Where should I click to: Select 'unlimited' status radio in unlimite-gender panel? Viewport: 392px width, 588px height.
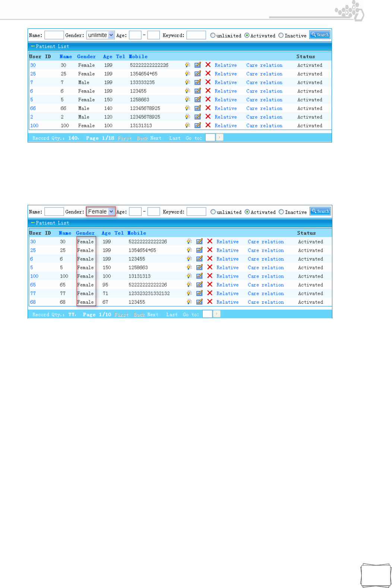tap(213, 35)
